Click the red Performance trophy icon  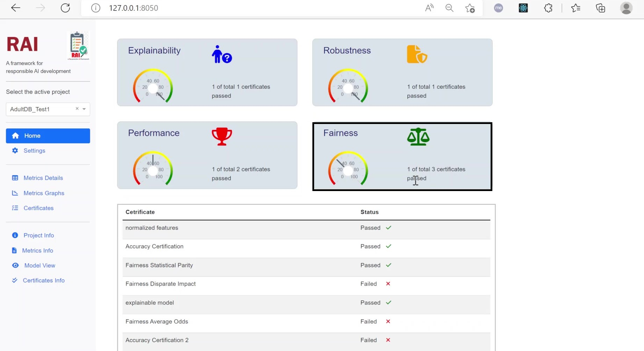coord(222,137)
